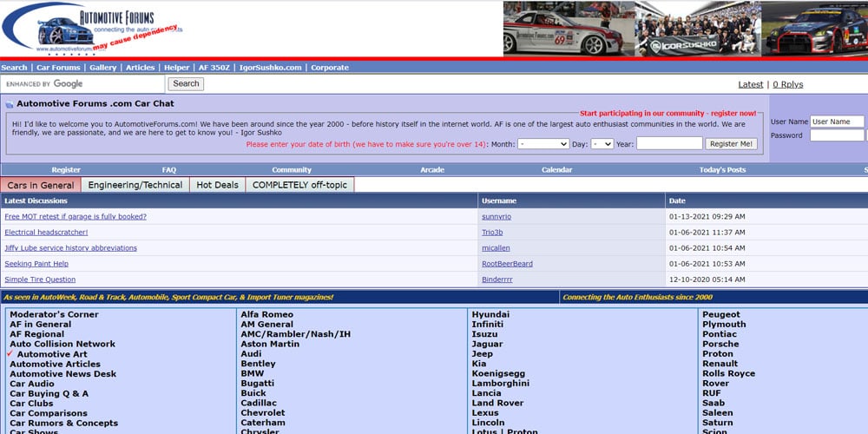Image resolution: width=868 pixels, height=434 pixels.
Task: Open the Gallery menu item
Action: [102, 68]
